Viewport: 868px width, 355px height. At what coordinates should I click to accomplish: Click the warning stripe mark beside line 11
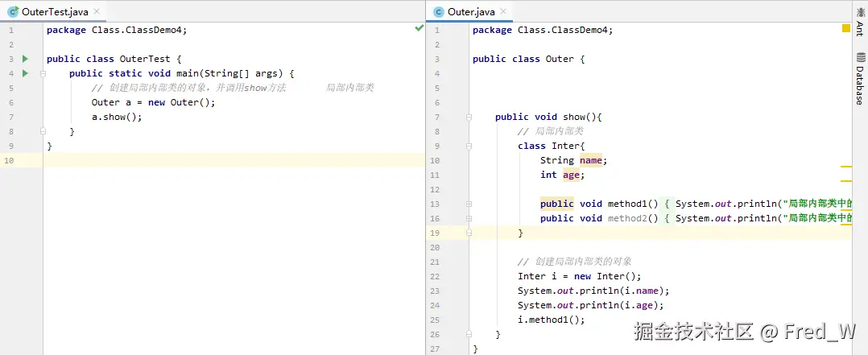tap(845, 180)
